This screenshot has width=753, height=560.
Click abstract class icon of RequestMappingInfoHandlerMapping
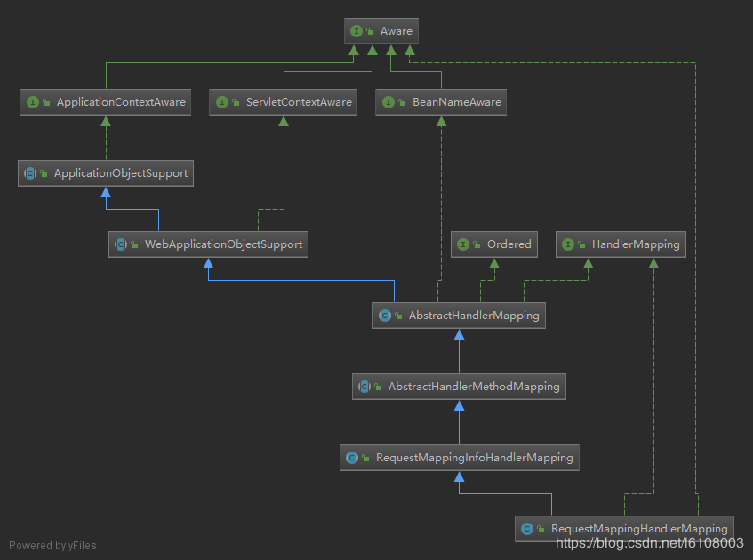(352, 458)
